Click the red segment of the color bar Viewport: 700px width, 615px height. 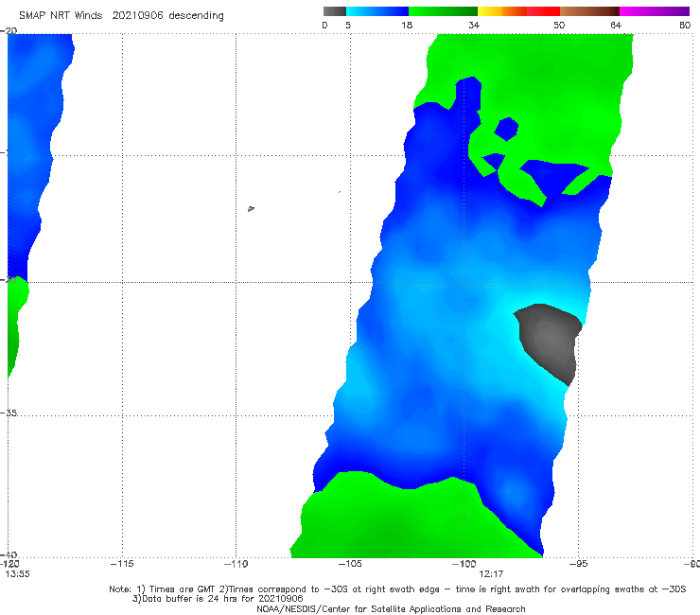543,11
